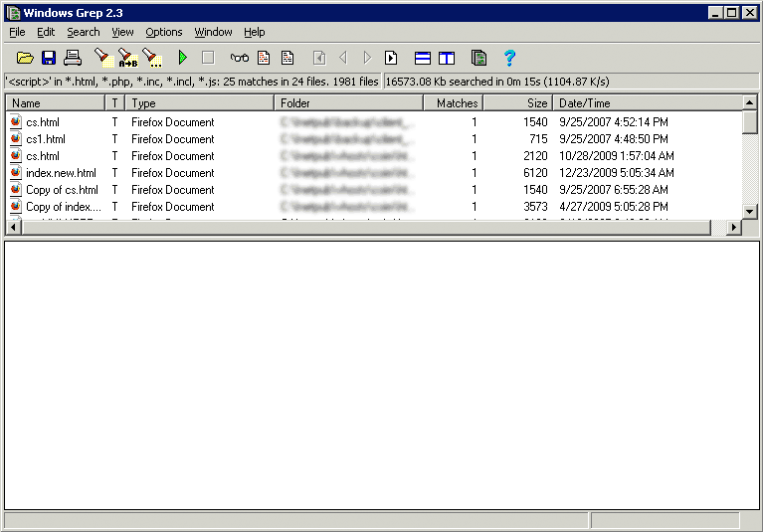
Task: Click the date 4/27/2009 5:05:28 PM
Action: click(x=614, y=207)
